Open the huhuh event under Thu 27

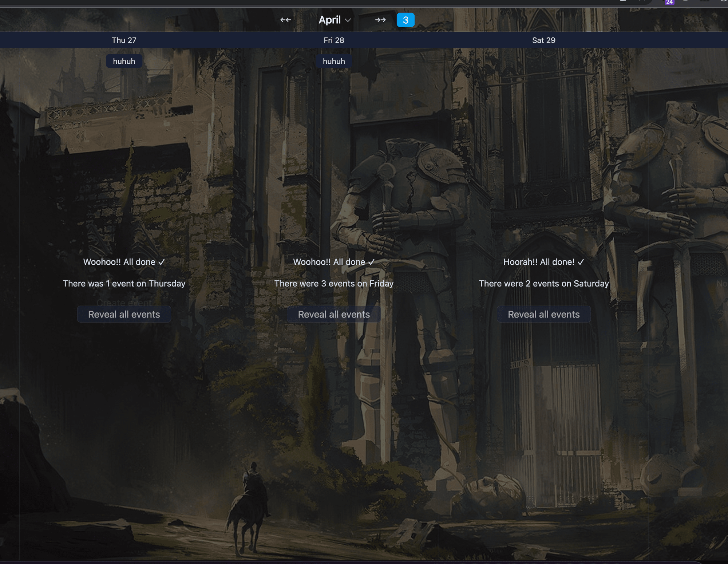tap(124, 61)
